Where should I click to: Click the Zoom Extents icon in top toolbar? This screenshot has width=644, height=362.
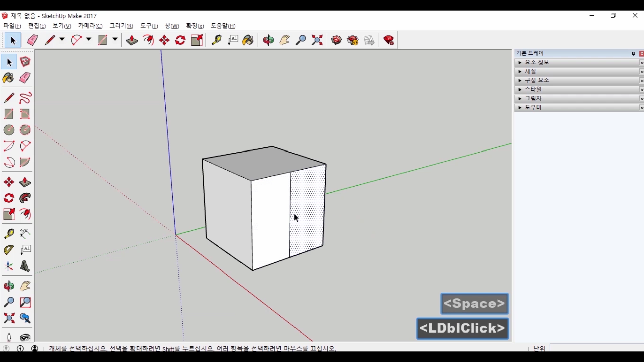click(x=317, y=40)
